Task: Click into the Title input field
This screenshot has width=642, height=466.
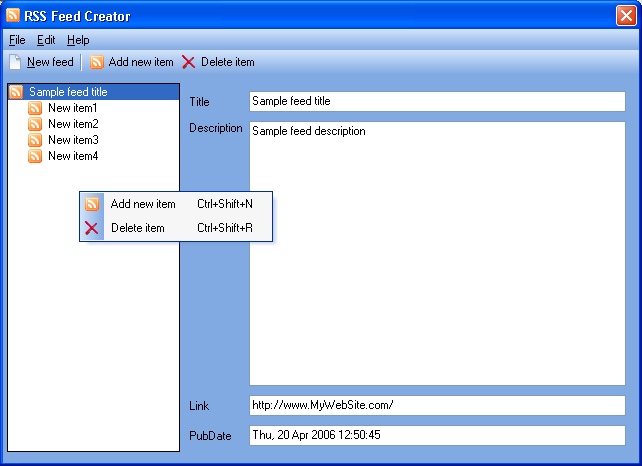Action: [437, 101]
